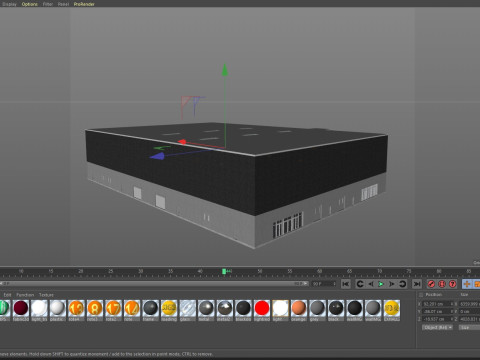Click the blue Z-axis arrow handle

157,156
